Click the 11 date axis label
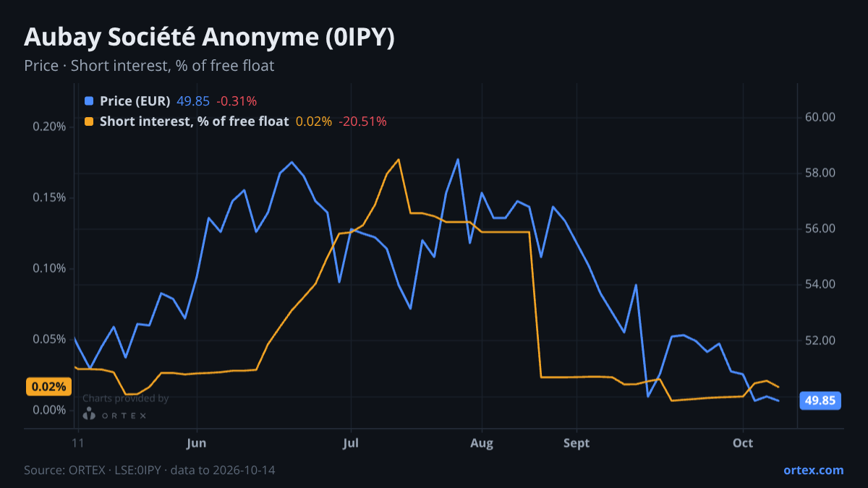This screenshot has width=868, height=488. tap(77, 443)
